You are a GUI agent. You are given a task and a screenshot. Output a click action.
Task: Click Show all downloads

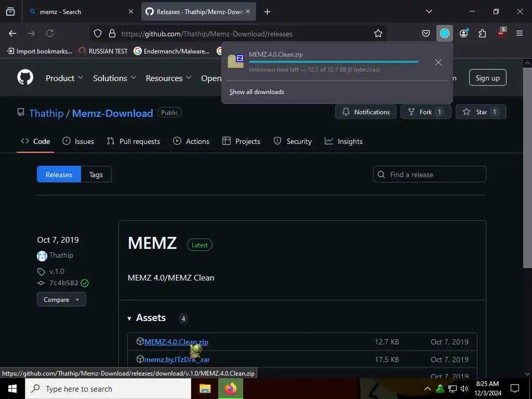coord(257,92)
